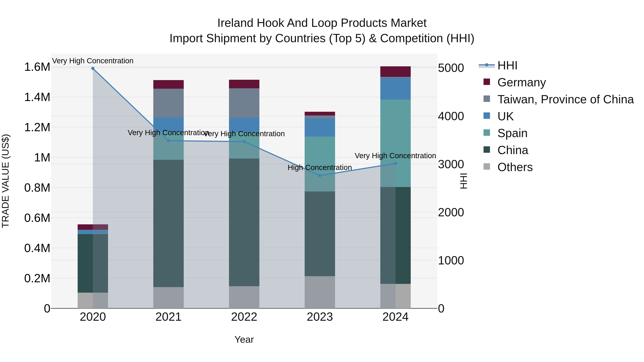Click the Germany segment of 2022 bar
Screen dimensions: 644x362
click(244, 84)
